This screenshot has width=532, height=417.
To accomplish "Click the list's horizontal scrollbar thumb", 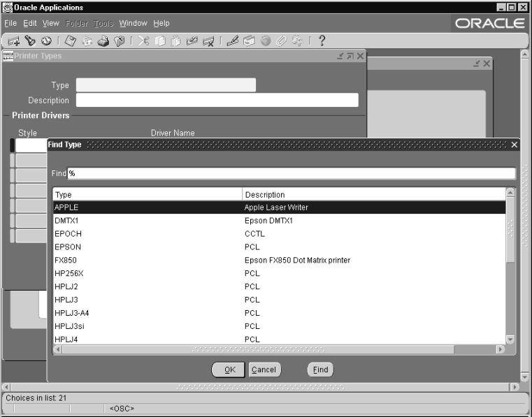I will pos(258,349).
